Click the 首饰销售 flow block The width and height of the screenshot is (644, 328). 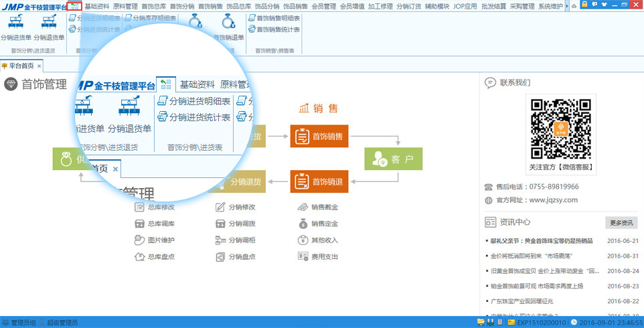click(x=319, y=136)
